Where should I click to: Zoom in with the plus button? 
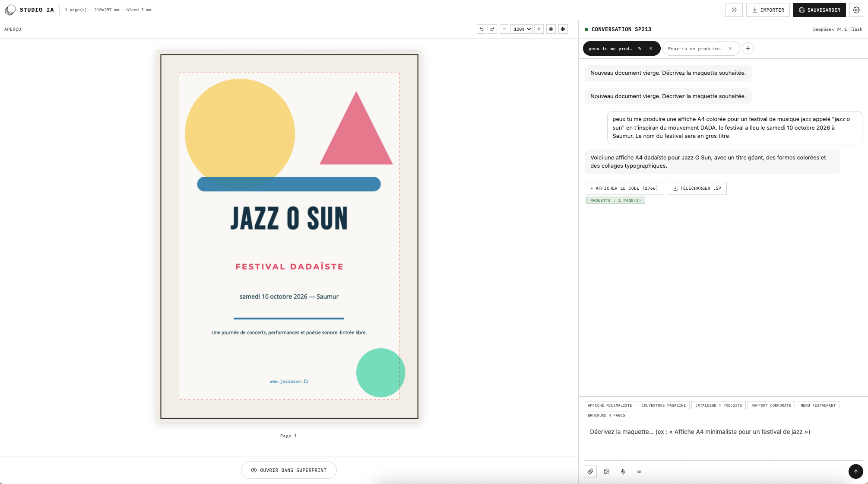click(x=539, y=29)
